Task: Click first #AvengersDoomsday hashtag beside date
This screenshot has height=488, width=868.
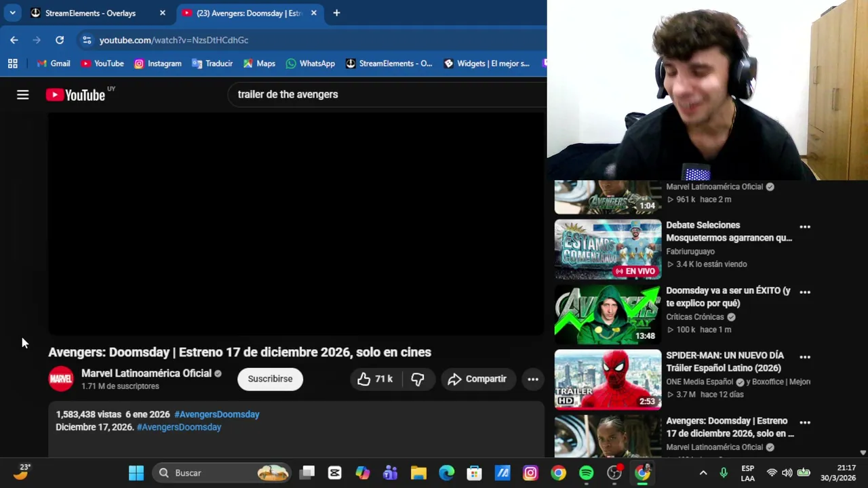Action: tap(217, 414)
